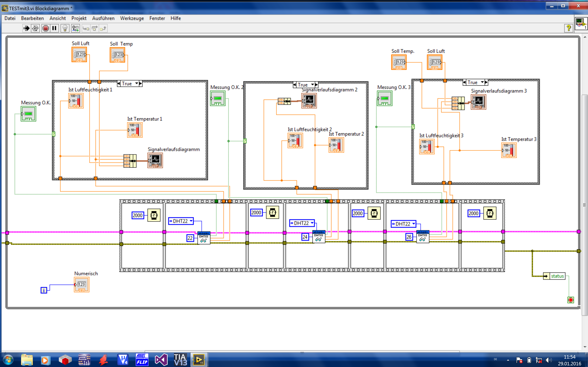Toggle the Retain Wire Values button
588x367 pixels.
pyautogui.click(x=75, y=28)
